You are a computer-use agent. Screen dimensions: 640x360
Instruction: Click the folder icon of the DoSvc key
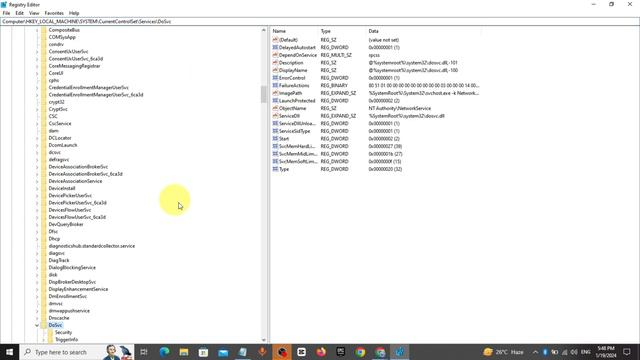pos(44,325)
